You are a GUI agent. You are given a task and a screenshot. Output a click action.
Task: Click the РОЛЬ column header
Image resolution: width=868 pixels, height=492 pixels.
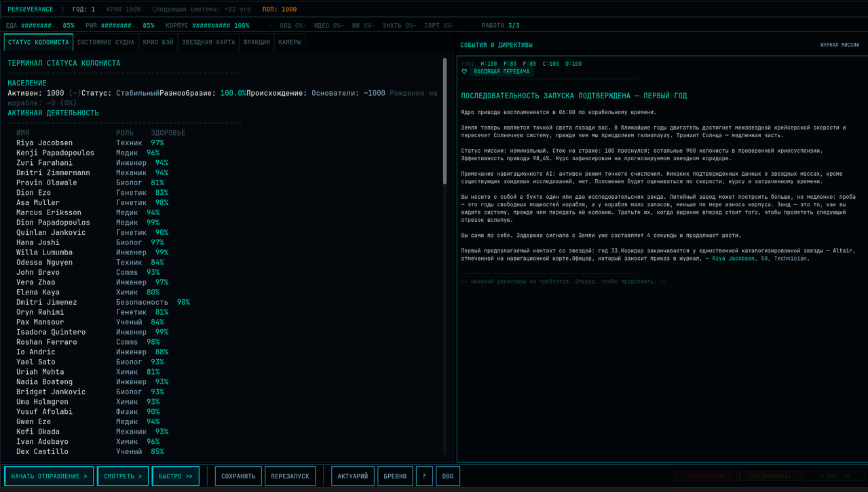click(125, 133)
